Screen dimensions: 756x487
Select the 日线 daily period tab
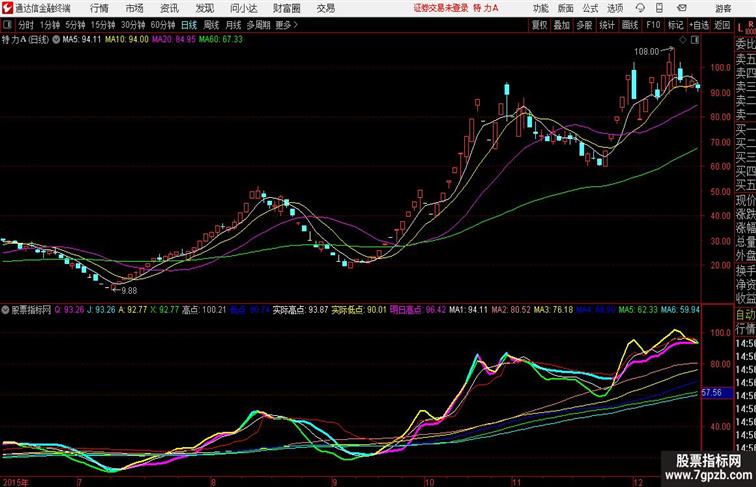pyautogui.click(x=189, y=25)
